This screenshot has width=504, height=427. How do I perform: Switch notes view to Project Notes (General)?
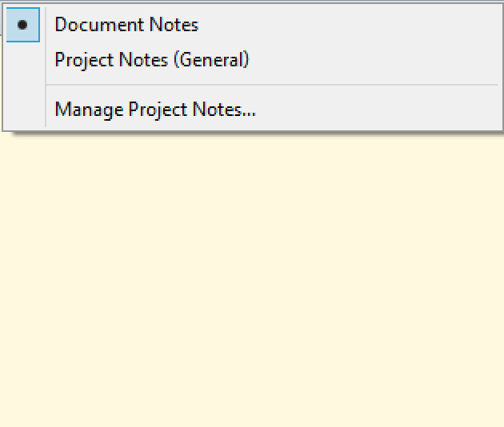152,60
